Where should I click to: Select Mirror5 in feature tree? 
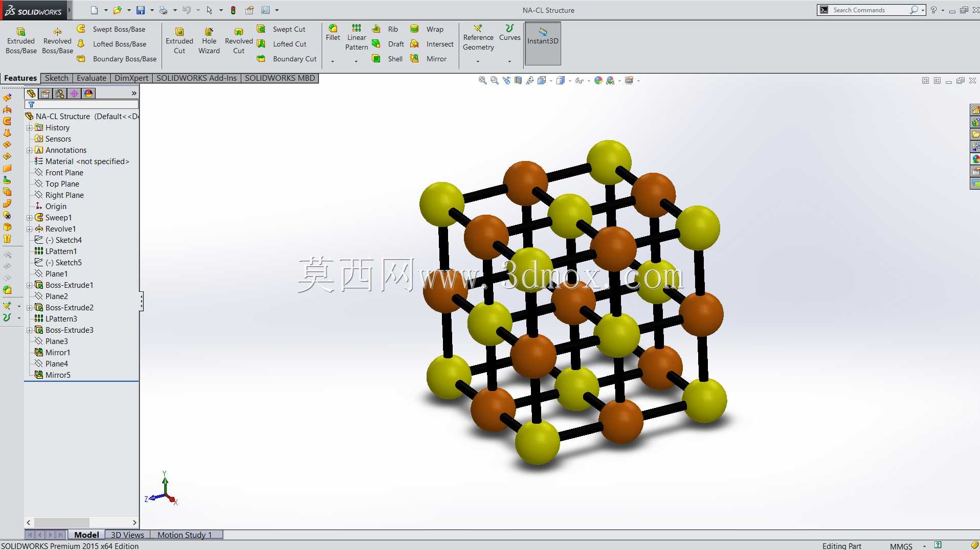coord(53,375)
